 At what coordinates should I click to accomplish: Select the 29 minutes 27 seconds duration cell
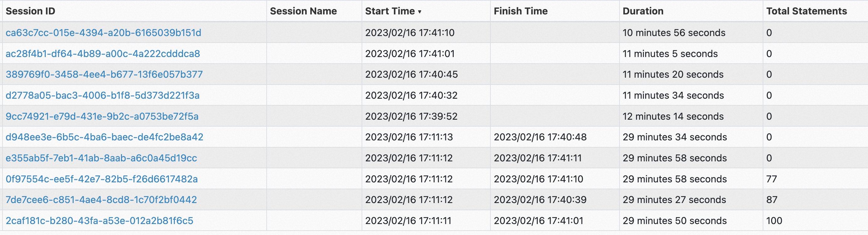tap(691, 200)
